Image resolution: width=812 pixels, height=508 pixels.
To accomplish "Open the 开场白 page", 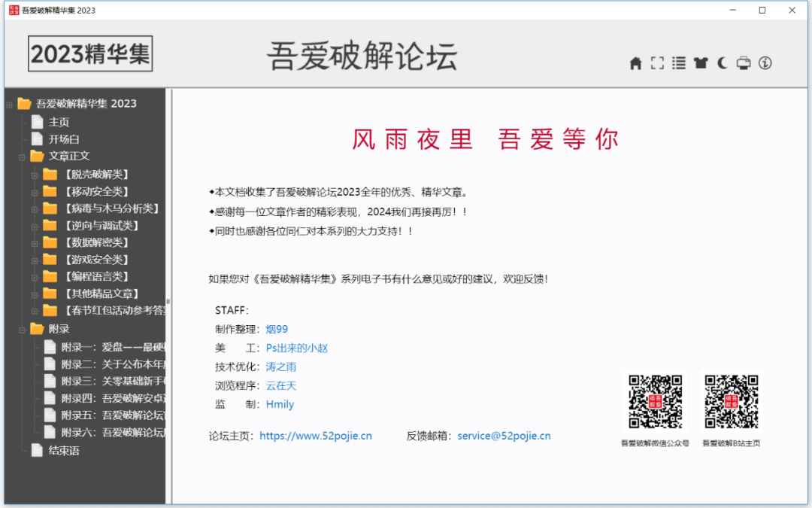I will [x=64, y=139].
